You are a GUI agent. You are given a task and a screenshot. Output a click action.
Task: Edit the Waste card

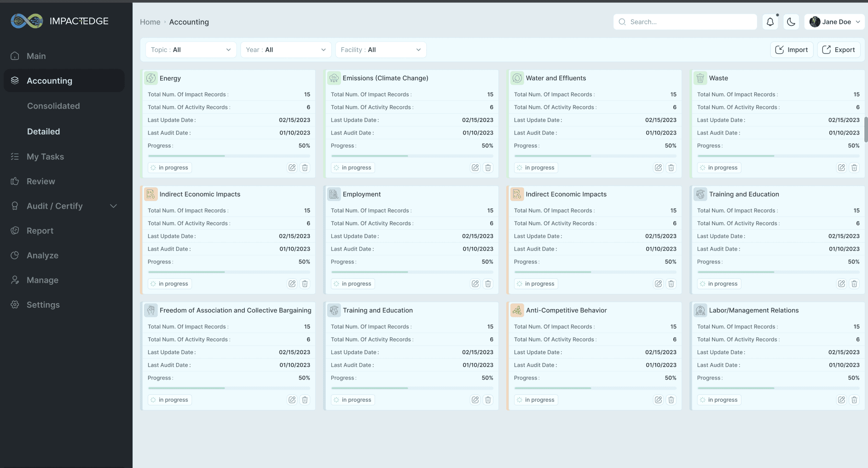click(x=841, y=168)
